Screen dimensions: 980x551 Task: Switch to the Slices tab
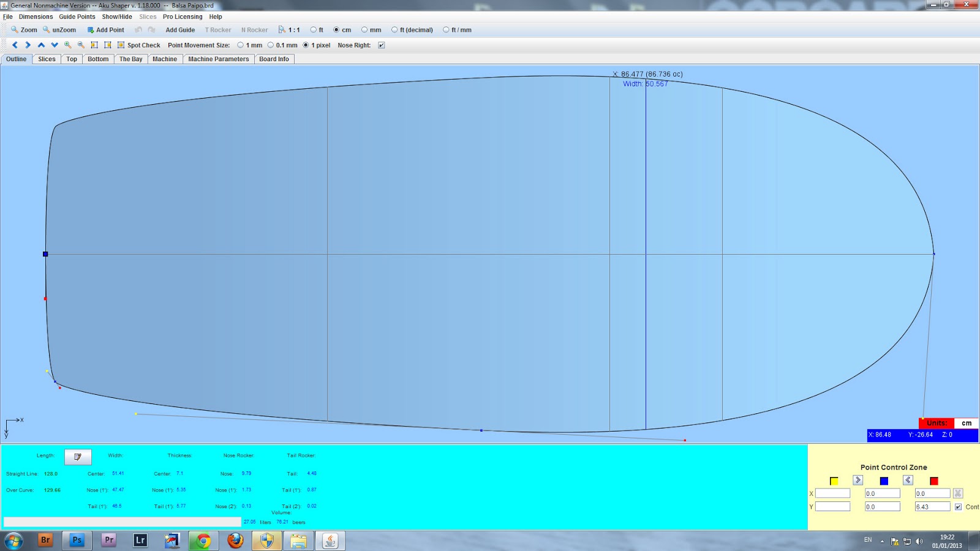coord(47,59)
